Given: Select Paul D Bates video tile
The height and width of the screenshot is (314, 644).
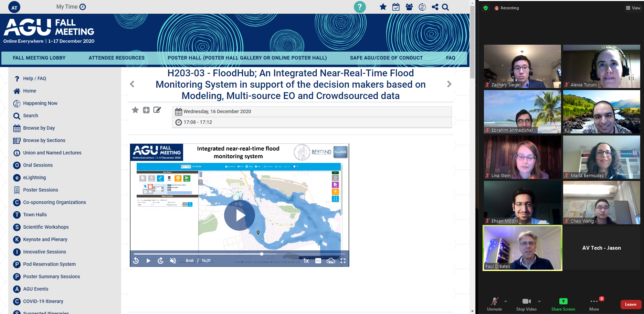Looking at the screenshot, I should pos(522,248).
